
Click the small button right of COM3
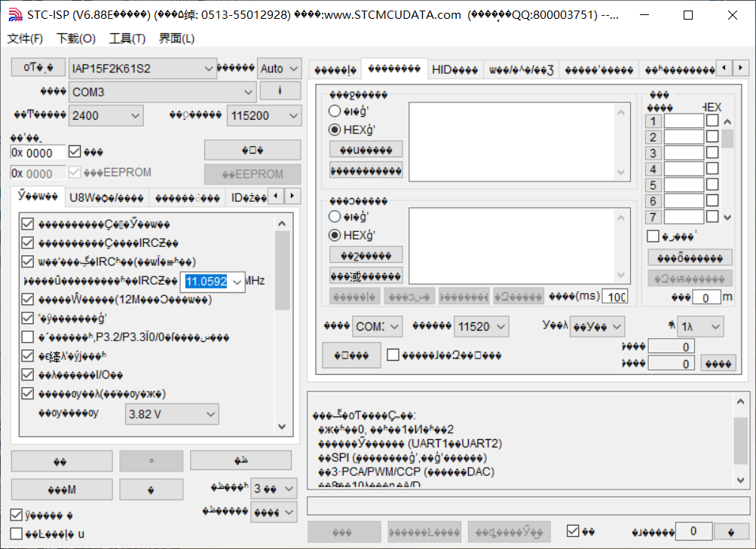280,90
